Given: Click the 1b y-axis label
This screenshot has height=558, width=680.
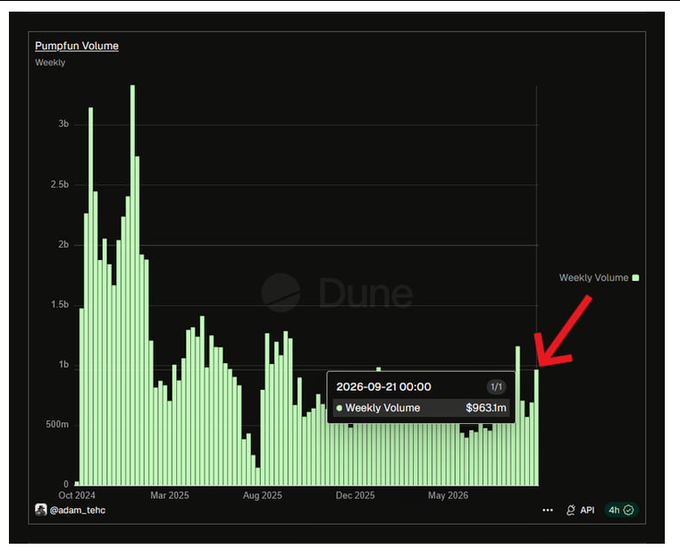Looking at the screenshot, I should point(64,365).
